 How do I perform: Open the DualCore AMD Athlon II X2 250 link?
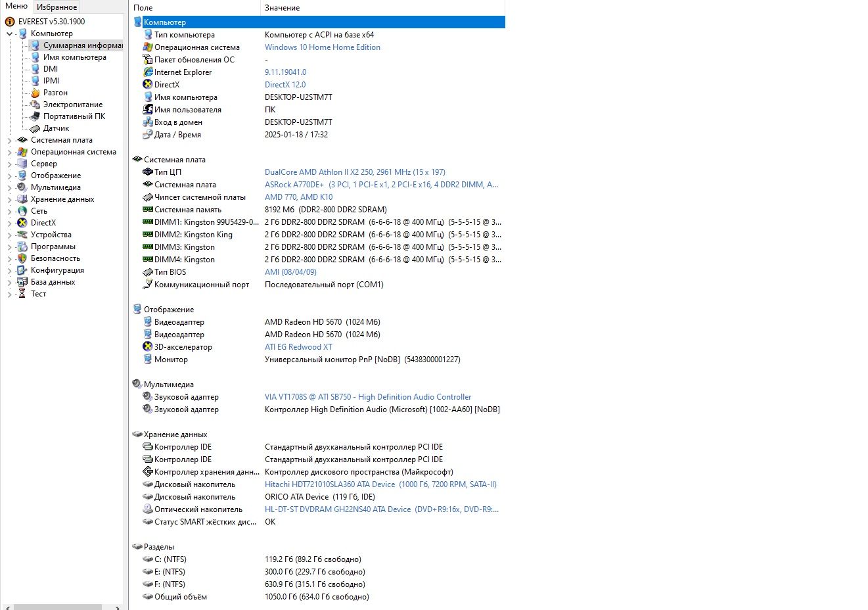click(355, 172)
